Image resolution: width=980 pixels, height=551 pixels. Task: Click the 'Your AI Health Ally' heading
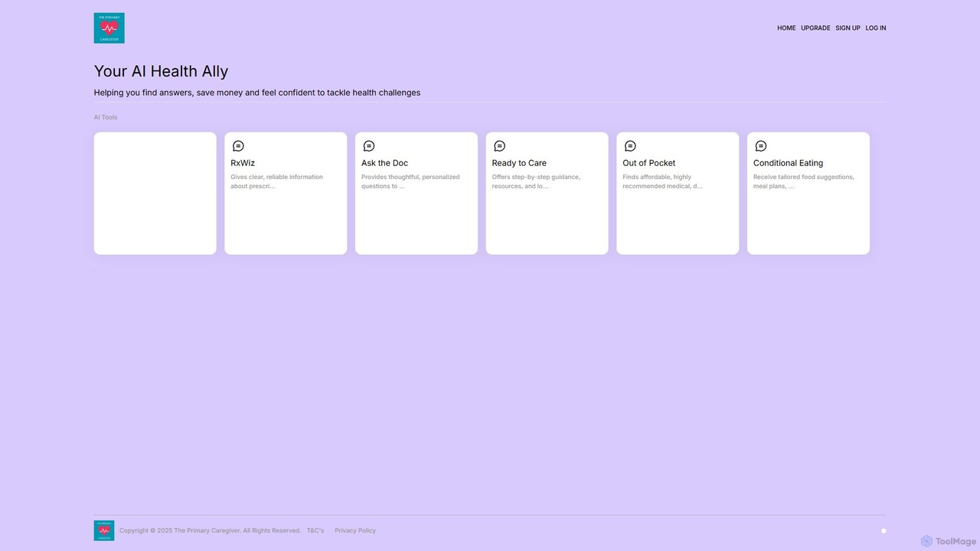point(161,71)
